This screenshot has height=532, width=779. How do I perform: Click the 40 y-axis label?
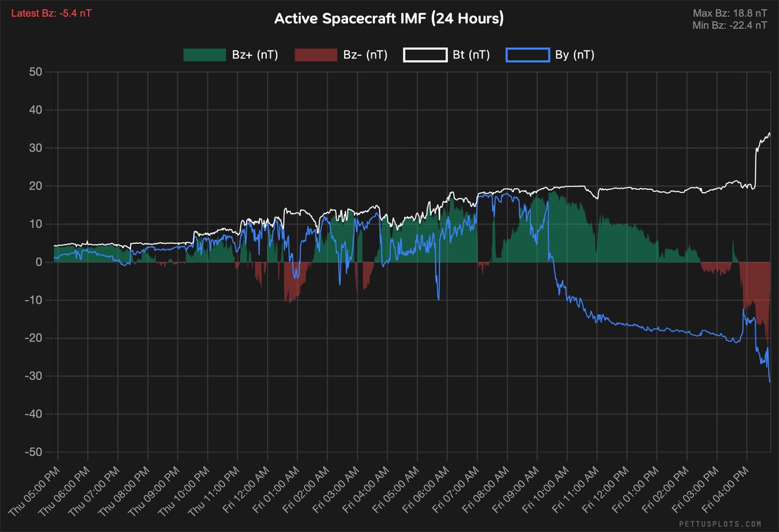[x=36, y=110]
